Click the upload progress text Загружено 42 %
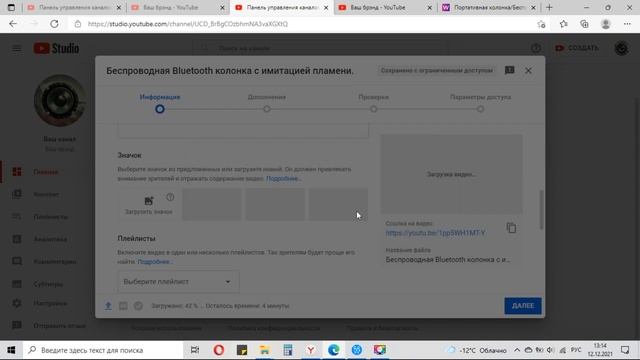 [x=220, y=306]
